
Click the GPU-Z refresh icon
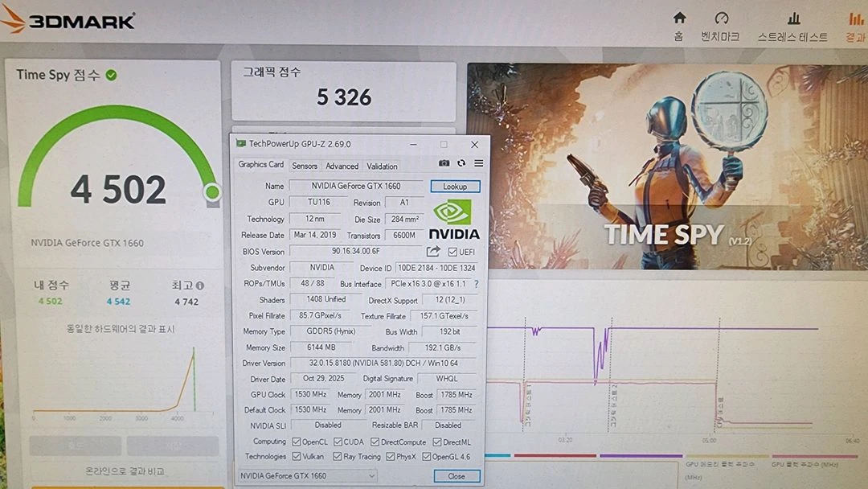pyautogui.click(x=461, y=163)
